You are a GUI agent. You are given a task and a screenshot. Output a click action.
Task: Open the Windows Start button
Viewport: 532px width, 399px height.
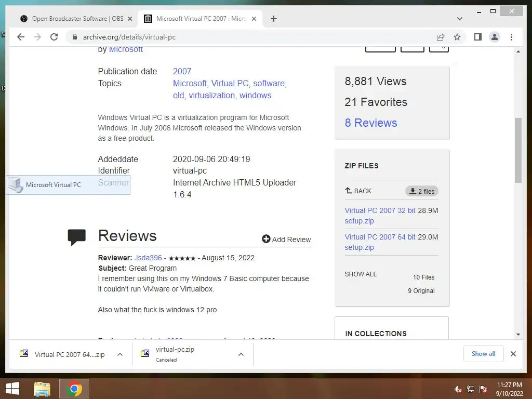pos(12,389)
